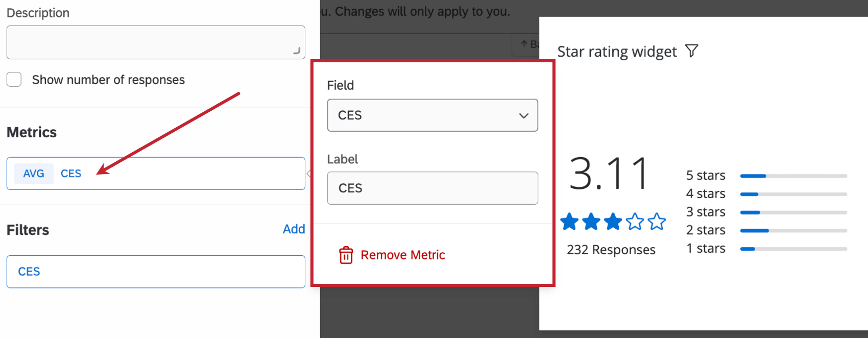Enable Show number of responses checkbox

click(x=14, y=80)
